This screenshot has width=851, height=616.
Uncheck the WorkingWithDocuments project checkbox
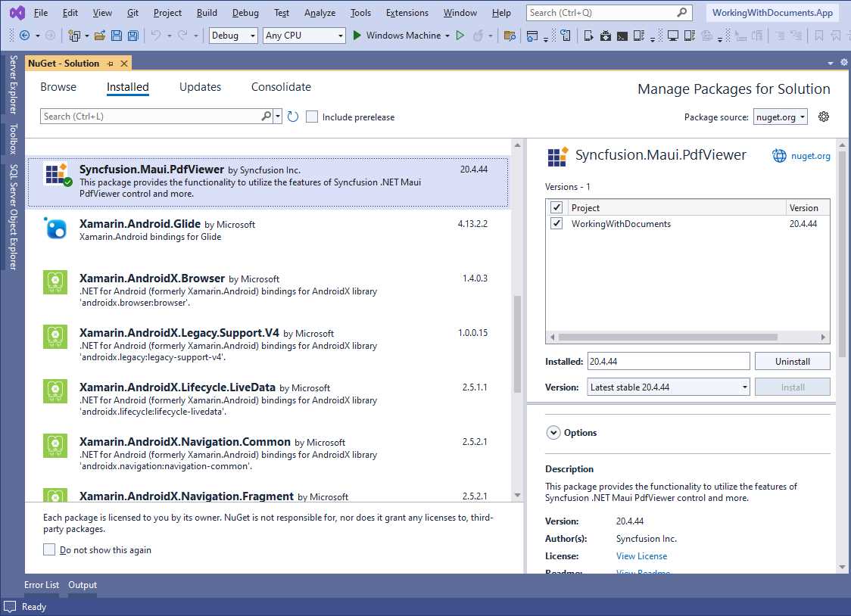point(556,223)
